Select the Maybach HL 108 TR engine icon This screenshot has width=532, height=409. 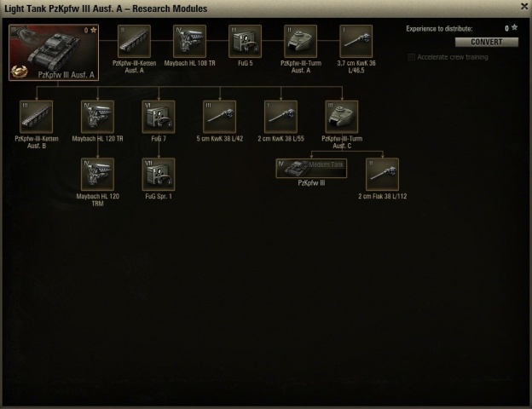coord(189,41)
